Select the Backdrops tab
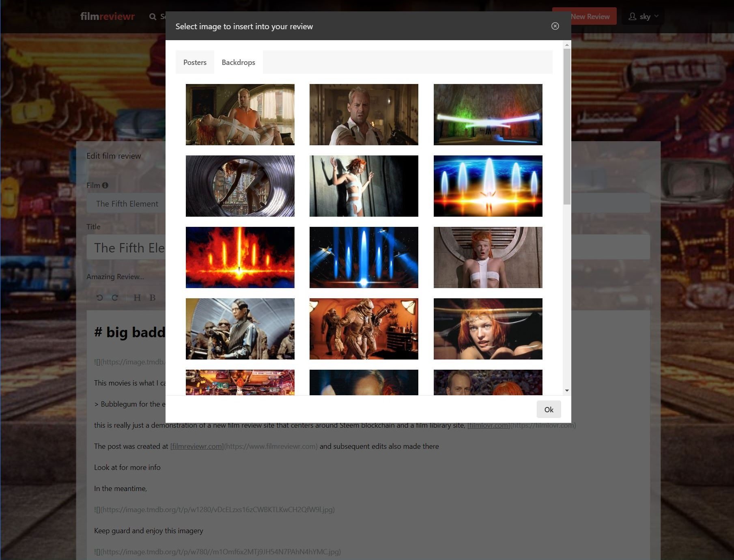Image resolution: width=734 pixels, height=560 pixels. click(x=238, y=62)
